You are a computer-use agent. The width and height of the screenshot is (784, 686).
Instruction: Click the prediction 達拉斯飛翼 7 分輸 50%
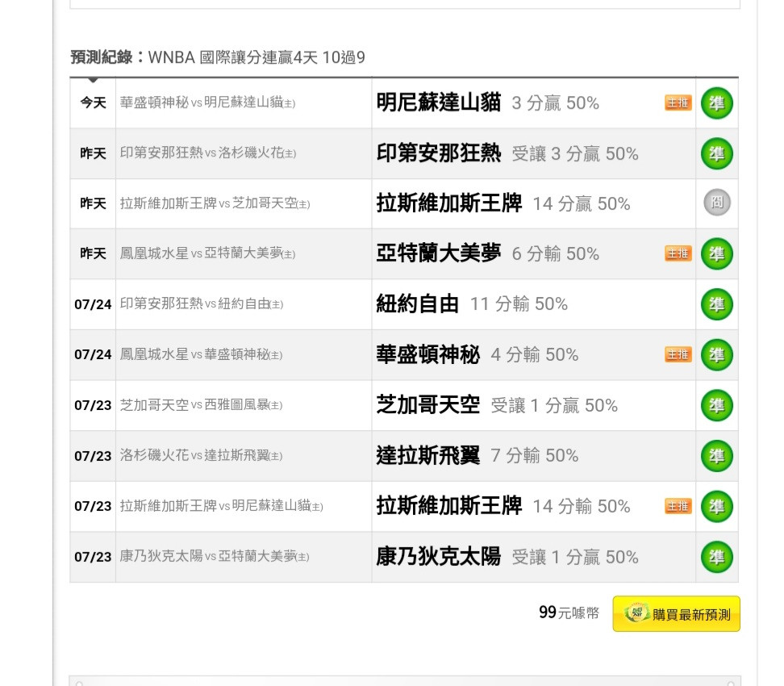(x=477, y=455)
